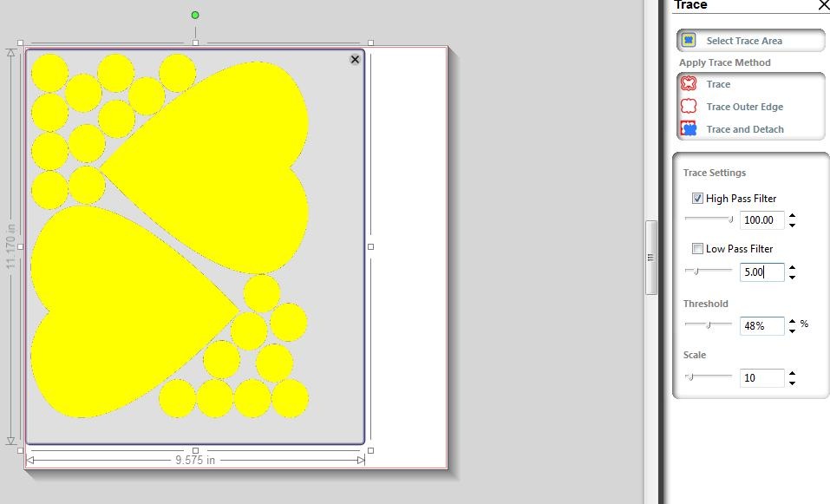Viewport: 830px width, 504px height.
Task: Decrease Threshold percentage with down arrow
Action: click(x=792, y=331)
